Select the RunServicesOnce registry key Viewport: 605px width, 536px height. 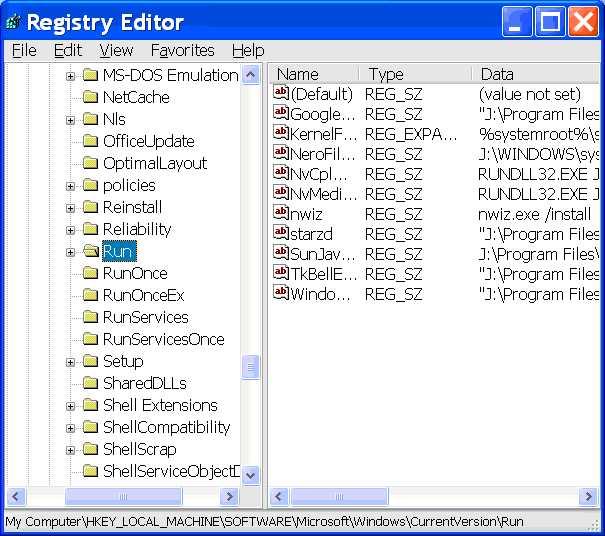click(x=163, y=339)
